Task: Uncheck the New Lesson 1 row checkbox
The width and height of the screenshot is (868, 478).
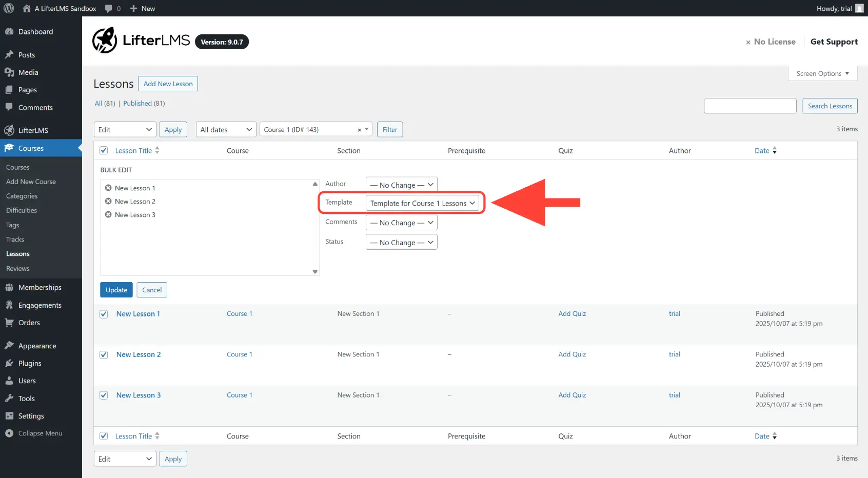Action: point(104,314)
